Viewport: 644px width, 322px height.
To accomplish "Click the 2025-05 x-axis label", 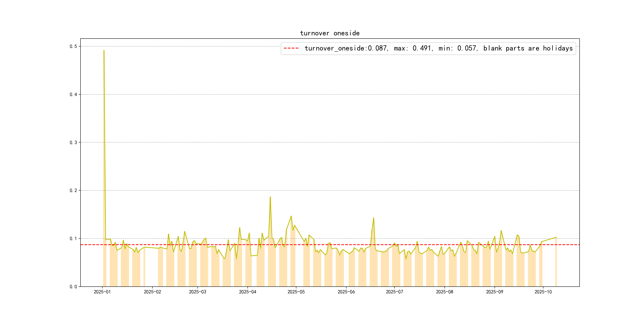I will 296,292.
